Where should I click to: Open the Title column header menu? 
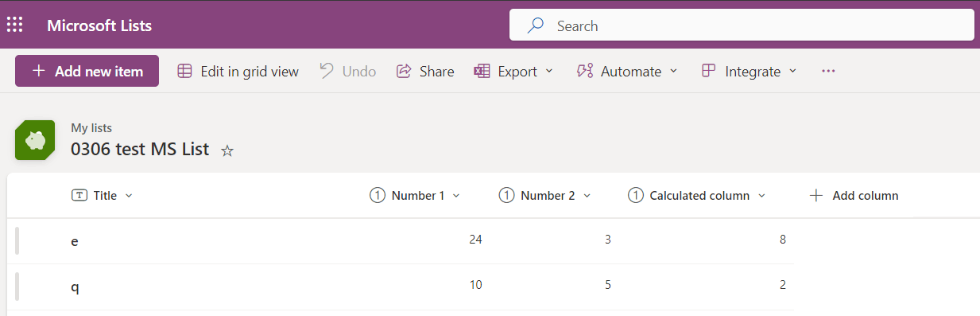click(102, 196)
